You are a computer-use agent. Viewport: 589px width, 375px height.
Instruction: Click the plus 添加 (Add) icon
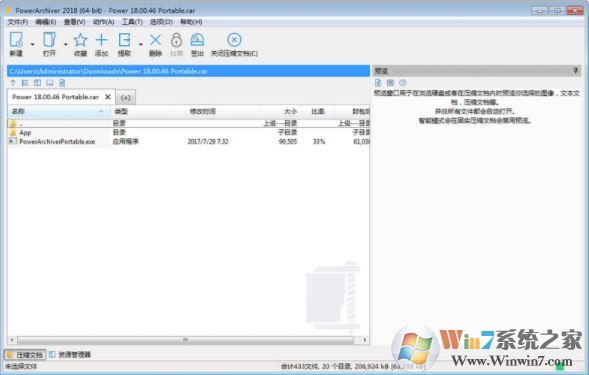tap(101, 40)
